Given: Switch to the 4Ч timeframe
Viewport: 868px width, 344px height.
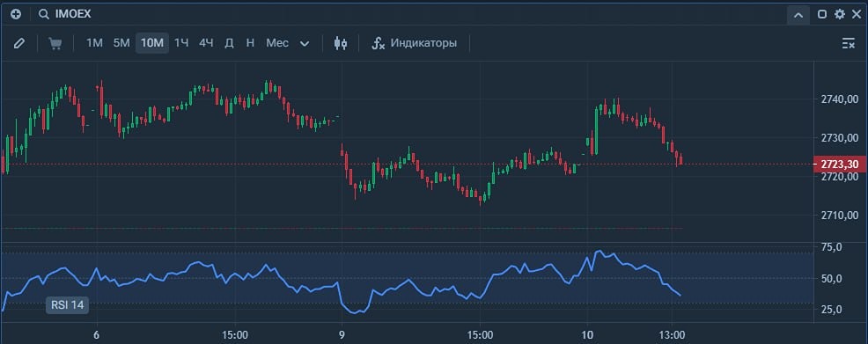Looking at the screenshot, I should click(207, 43).
